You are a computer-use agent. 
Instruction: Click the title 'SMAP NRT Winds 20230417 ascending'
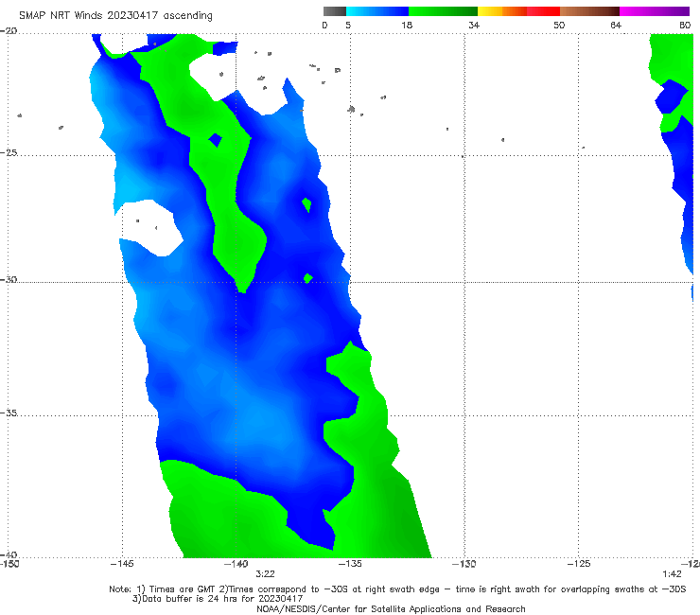coord(115,15)
